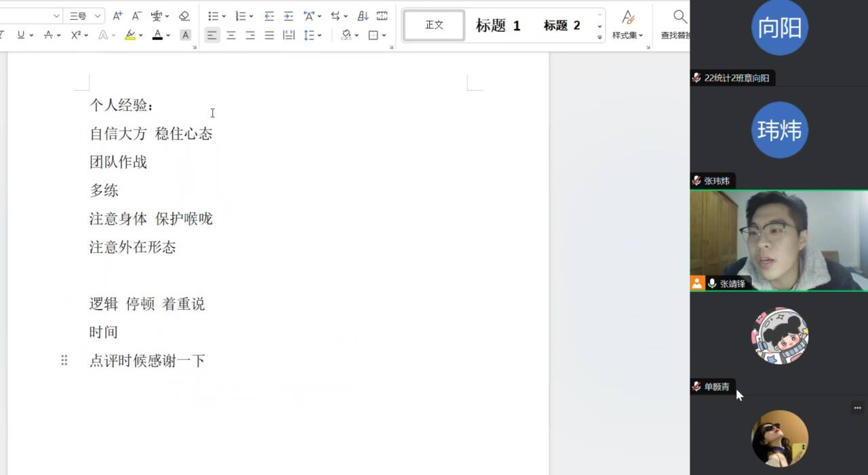868x475 pixels.
Task: Click the 张靖锋 video thumbnail
Action: (x=778, y=241)
